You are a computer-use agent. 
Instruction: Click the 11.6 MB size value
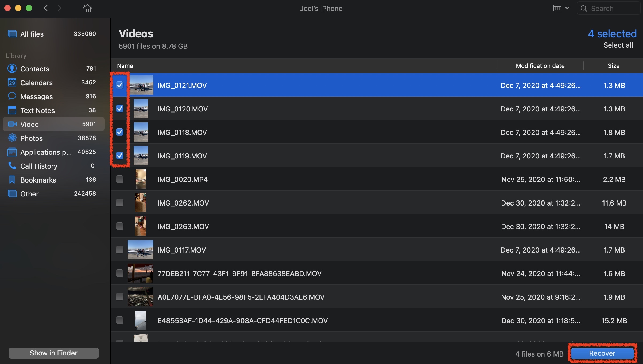click(x=614, y=203)
